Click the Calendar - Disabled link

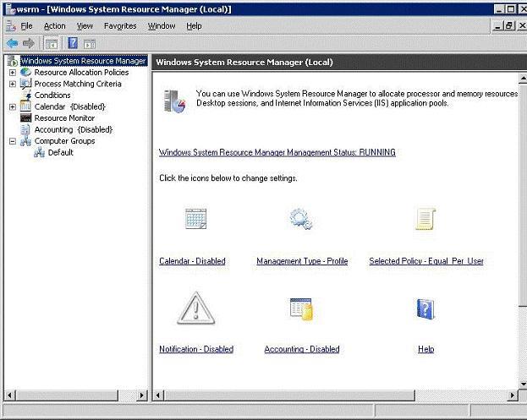[x=192, y=261]
